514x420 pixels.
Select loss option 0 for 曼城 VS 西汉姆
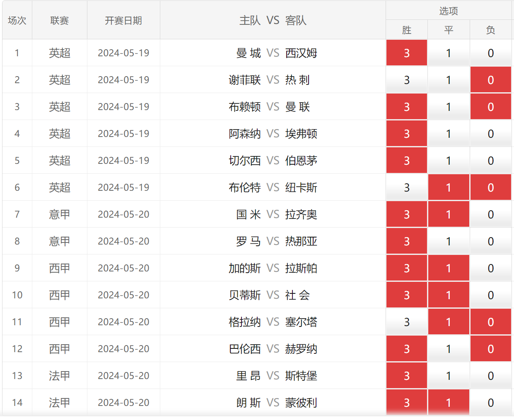click(491, 53)
